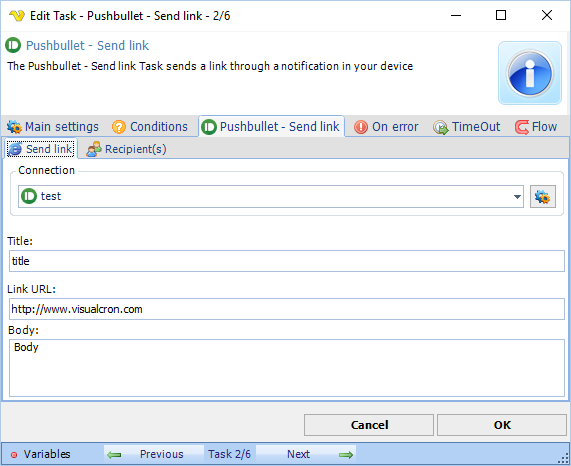The height and width of the screenshot is (466, 571).
Task: Switch to the Conditions tab
Action: 150,127
